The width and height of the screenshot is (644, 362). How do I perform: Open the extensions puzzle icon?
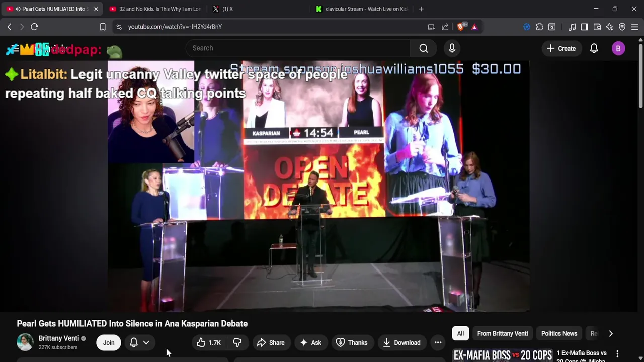tap(539, 27)
